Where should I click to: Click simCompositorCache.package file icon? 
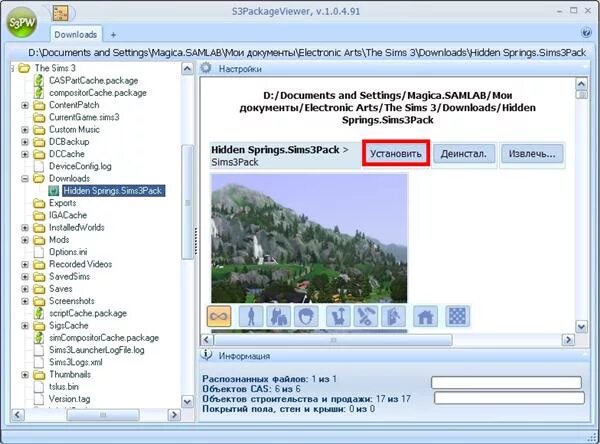(x=39, y=338)
